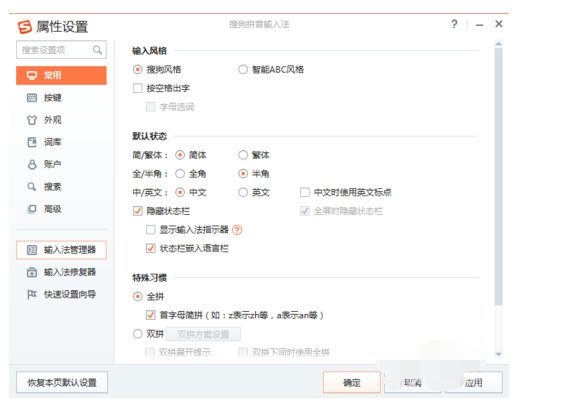The height and width of the screenshot is (415, 561).
Task: Toggle 状态栏嵌入语言栏 checkbox
Action: pos(151,248)
